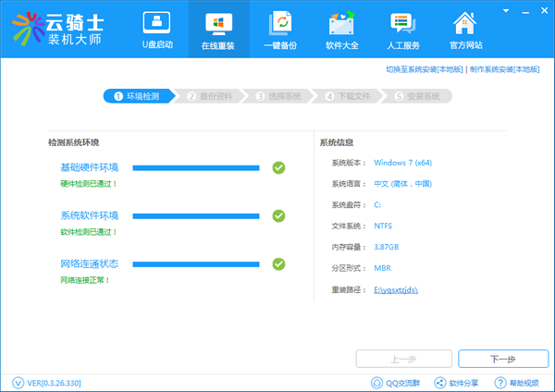Select step 2 备份资料 in wizard
The width and height of the screenshot is (555, 392).
(x=211, y=95)
